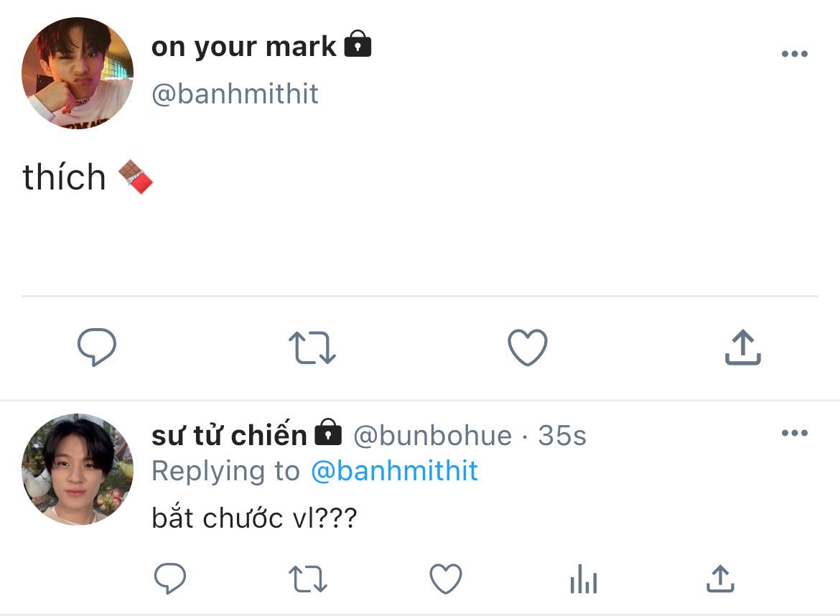840x616 pixels.
Task: Open sư tử chiến's profile picture
Action: click(78, 470)
